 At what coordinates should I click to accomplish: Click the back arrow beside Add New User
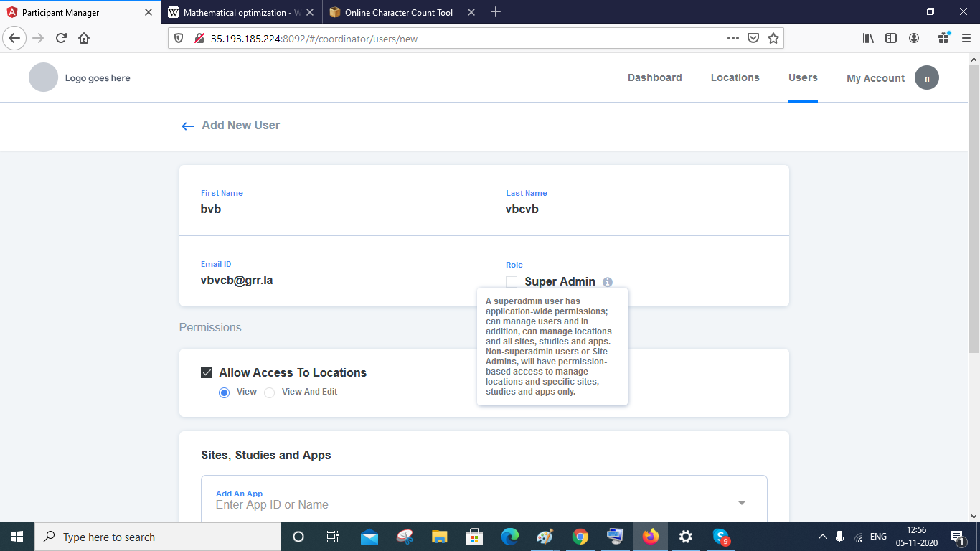point(187,126)
